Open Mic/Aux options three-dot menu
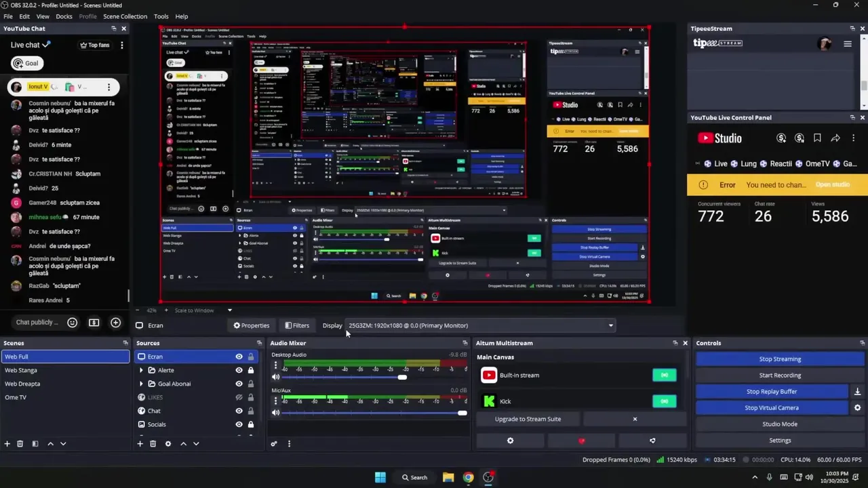This screenshot has height=488, width=868. (x=275, y=401)
